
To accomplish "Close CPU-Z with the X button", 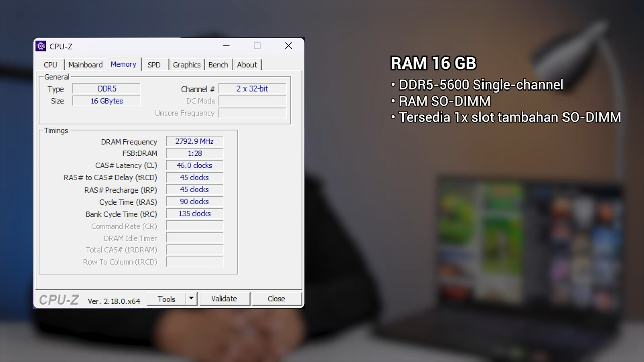I will tap(288, 46).
